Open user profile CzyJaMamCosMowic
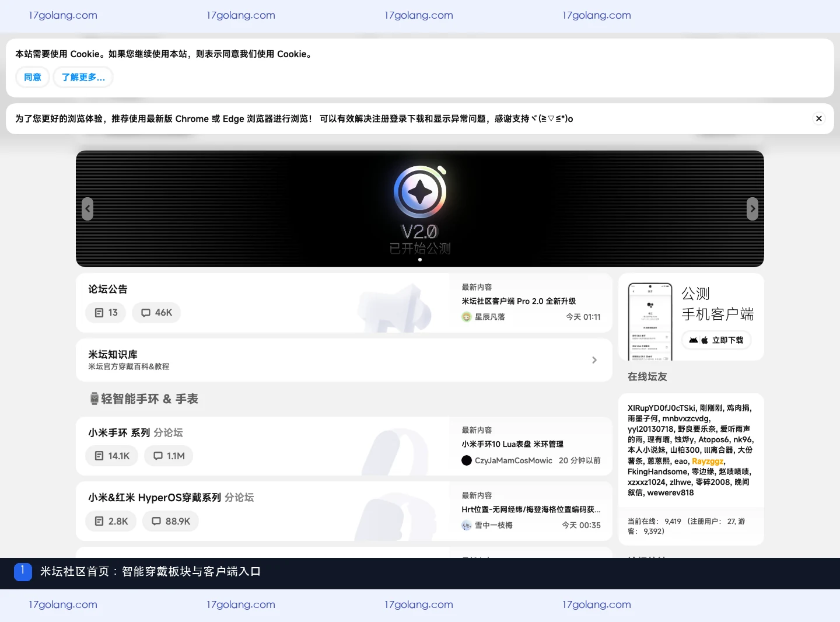This screenshot has width=840, height=622. [x=513, y=460]
